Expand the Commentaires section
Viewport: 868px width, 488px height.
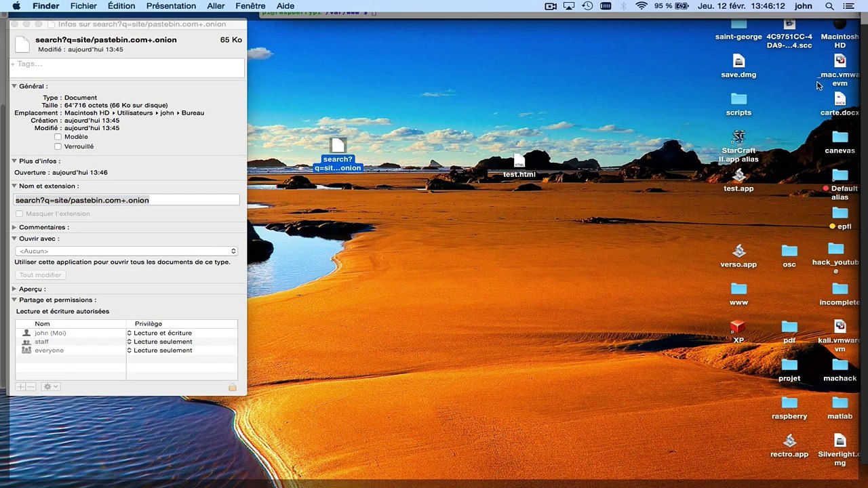tap(15, 227)
